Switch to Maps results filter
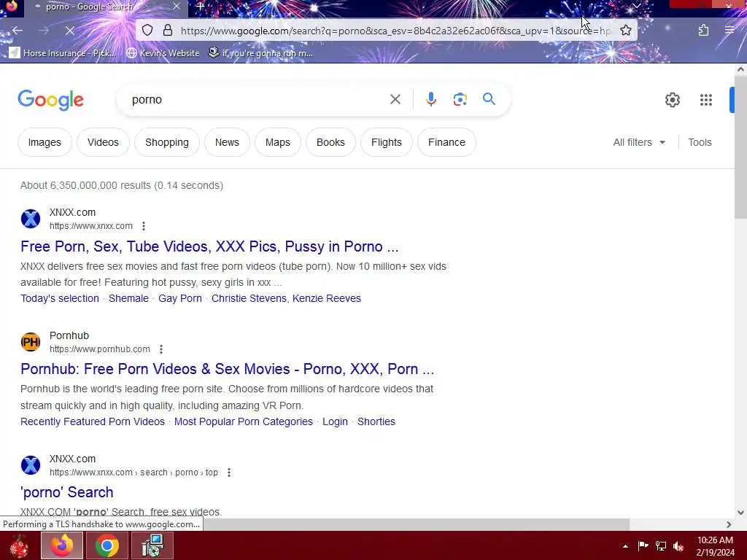Screen dimensions: 747x560 pos(278,142)
